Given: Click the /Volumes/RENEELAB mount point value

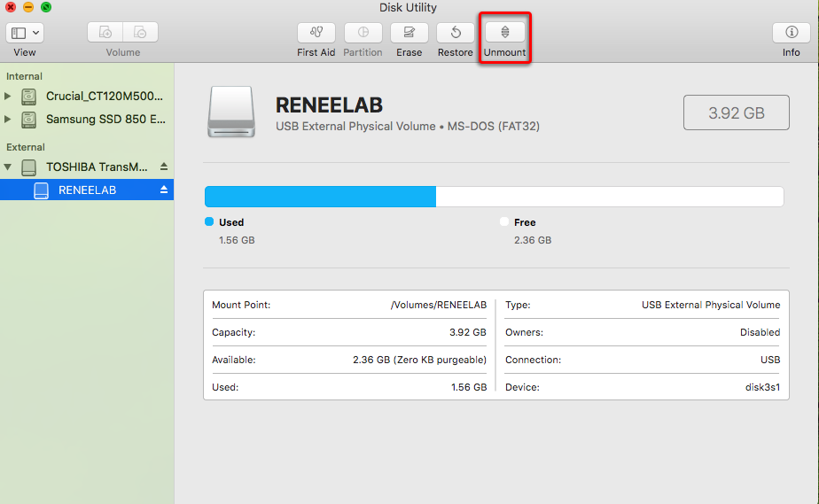Looking at the screenshot, I should coord(439,305).
